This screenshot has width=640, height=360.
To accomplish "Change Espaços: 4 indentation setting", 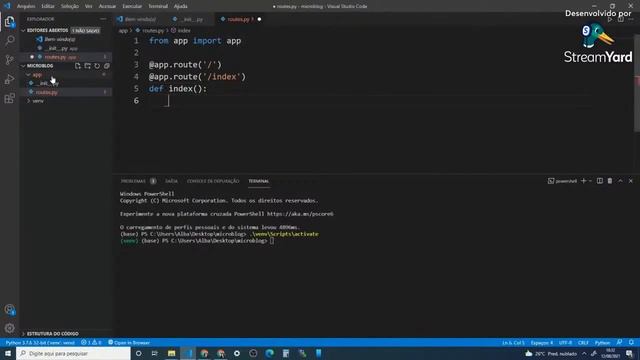I will click(542, 342).
